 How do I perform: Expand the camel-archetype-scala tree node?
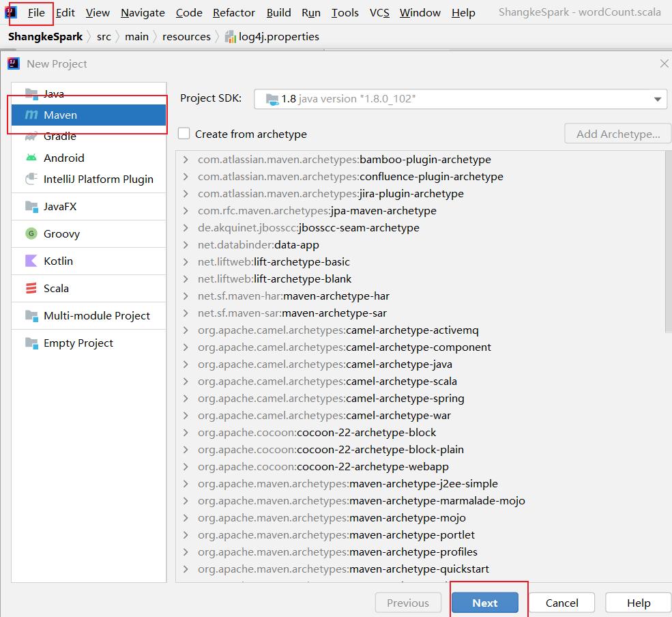pos(186,382)
